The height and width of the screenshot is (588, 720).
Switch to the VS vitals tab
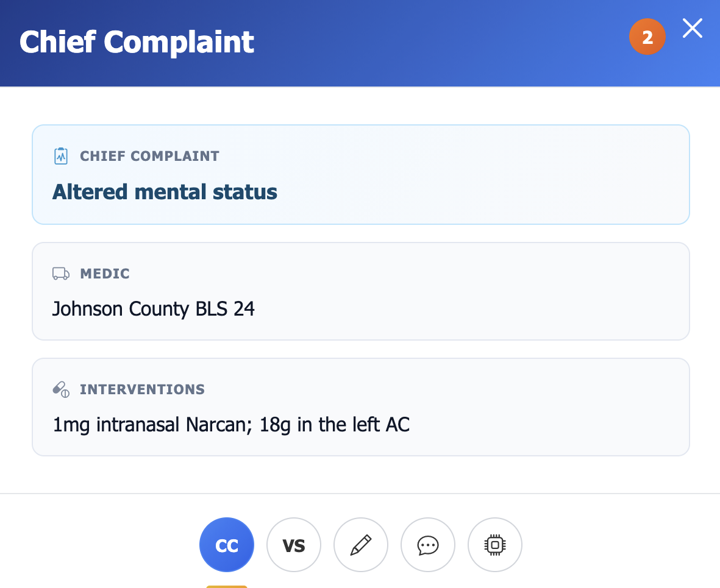pyautogui.click(x=293, y=544)
